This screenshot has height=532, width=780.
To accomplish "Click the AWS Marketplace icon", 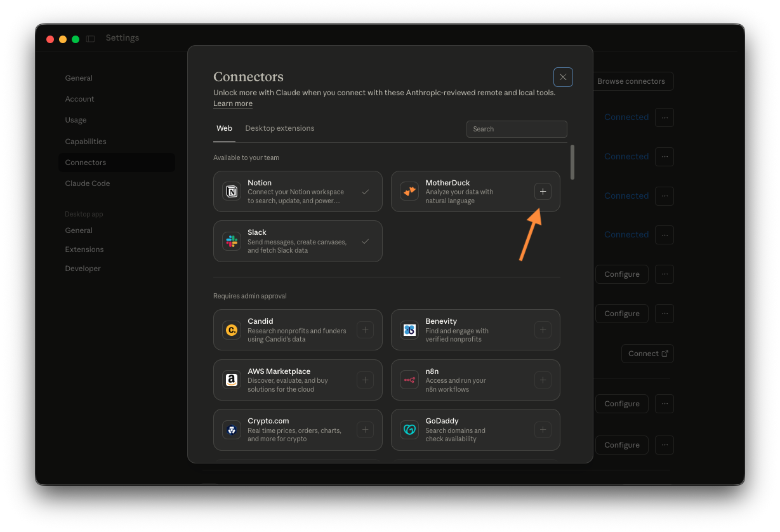I will pyautogui.click(x=231, y=380).
